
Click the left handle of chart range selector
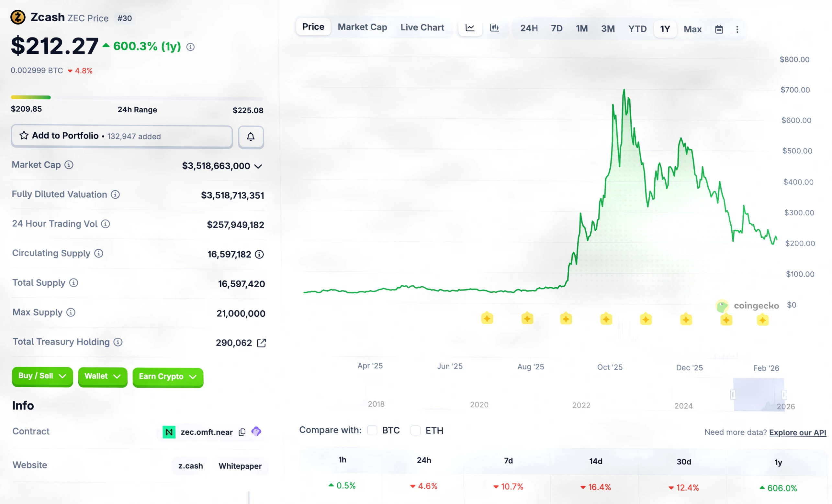733,394
